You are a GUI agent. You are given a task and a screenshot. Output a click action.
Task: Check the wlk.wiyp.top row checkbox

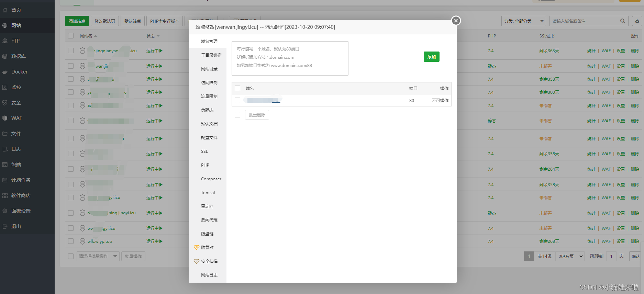click(71, 241)
